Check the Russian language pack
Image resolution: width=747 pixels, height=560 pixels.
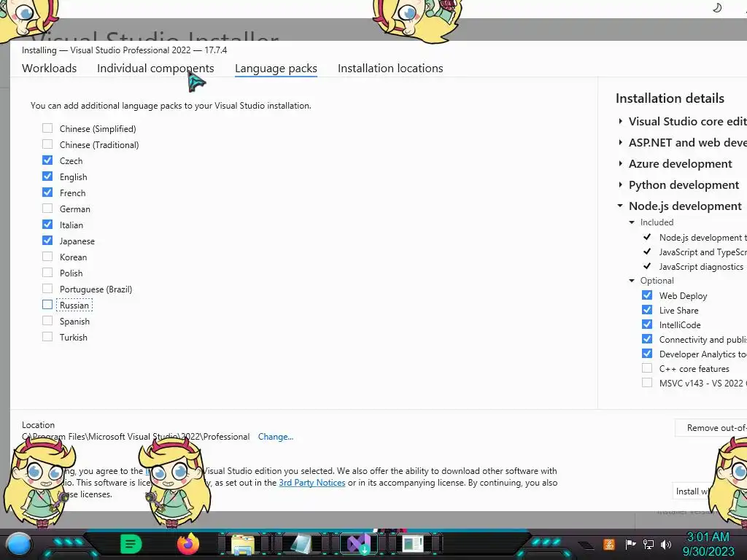[x=47, y=305]
